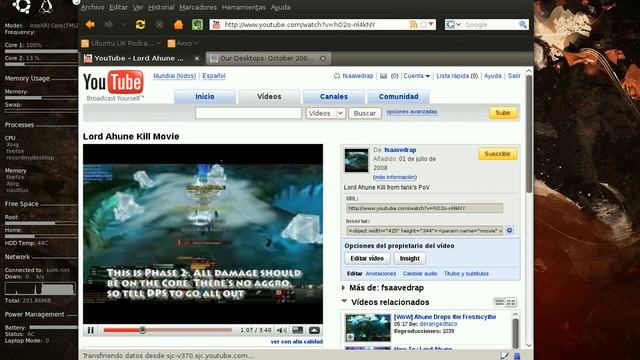The width and height of the screenshot is (640, 360).
Task: Reload the page with the yellow refresh icon
Action: pyautogui.click(x=140, y=24)
